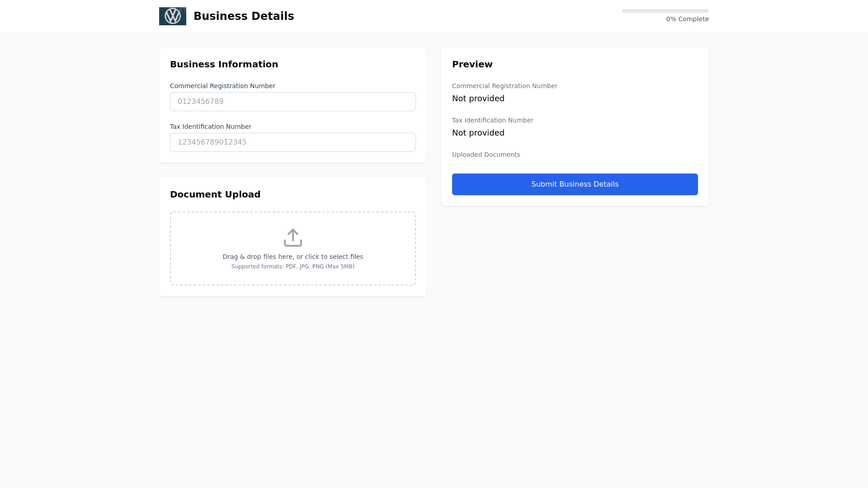Click the supported formats hint text
Viewport: 868px width, 488px height.
click(x=292, y=267)
